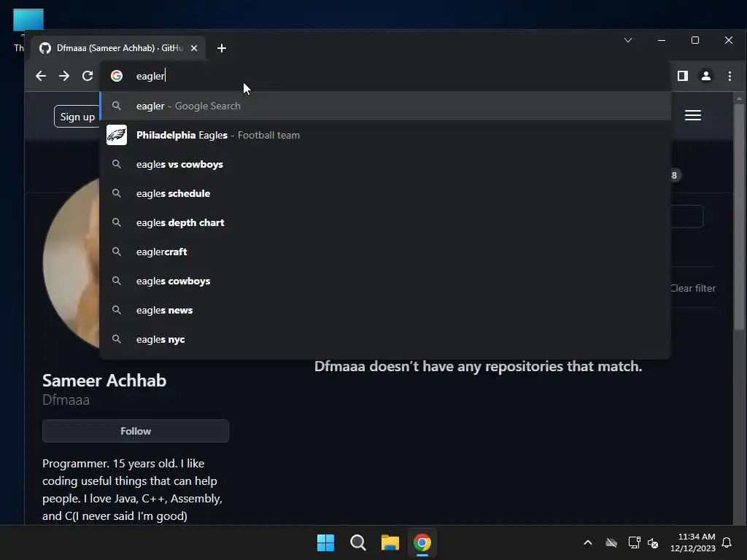Reload the page with the refresh icon
The image size is (747, 560).
tap(88, 76)
